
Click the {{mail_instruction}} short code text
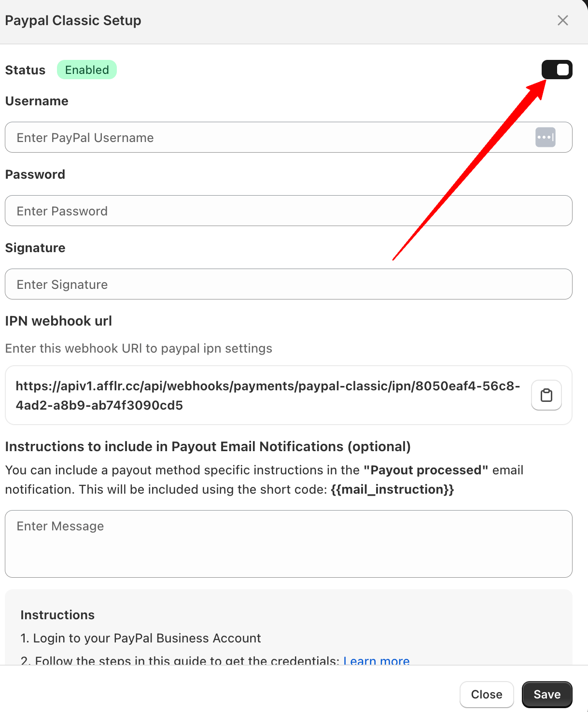coord(392,490)
